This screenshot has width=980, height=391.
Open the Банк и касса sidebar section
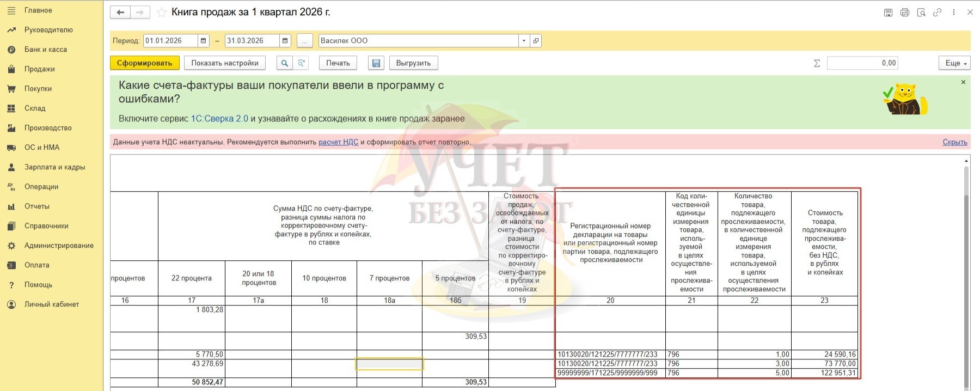[45, 50]
